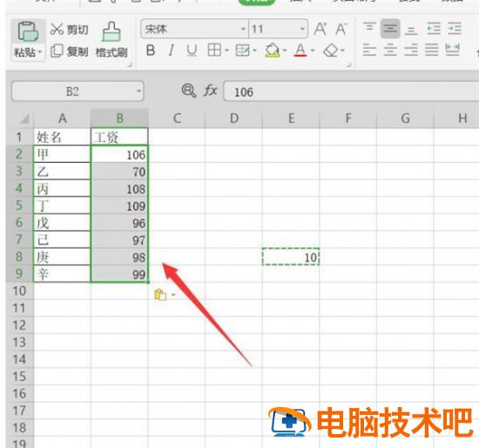
Task: Toggle bold formatting
Action: pos(151,51)
